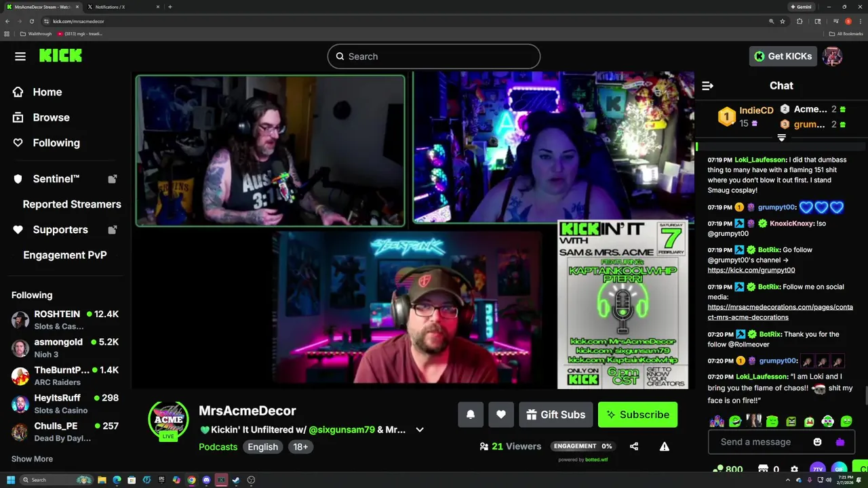The width and height of the screenshot is (868, 488).
Task: Click the kick.com/grumpyt00 link in chat
Action: (751, 270)
